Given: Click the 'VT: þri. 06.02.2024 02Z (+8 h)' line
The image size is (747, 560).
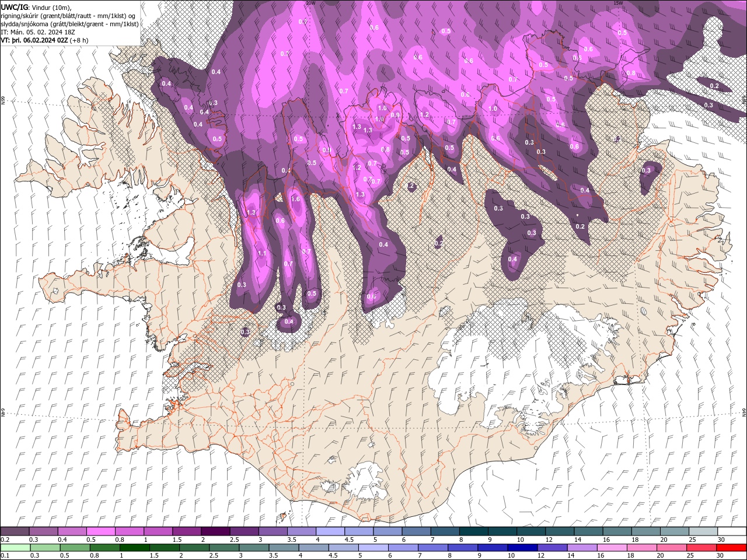Looking at the screenshot, I should [x=45, y=40].
